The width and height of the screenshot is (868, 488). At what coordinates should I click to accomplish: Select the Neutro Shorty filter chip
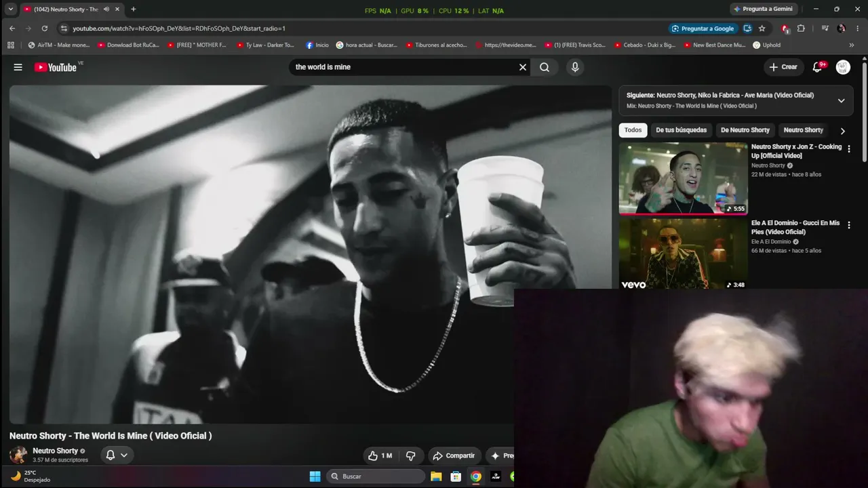pos(804,130)
